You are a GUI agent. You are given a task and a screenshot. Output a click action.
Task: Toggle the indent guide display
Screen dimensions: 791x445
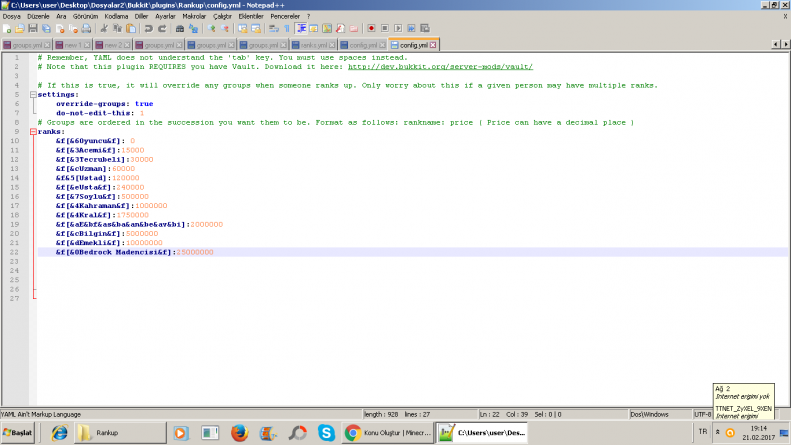(301, 29)
